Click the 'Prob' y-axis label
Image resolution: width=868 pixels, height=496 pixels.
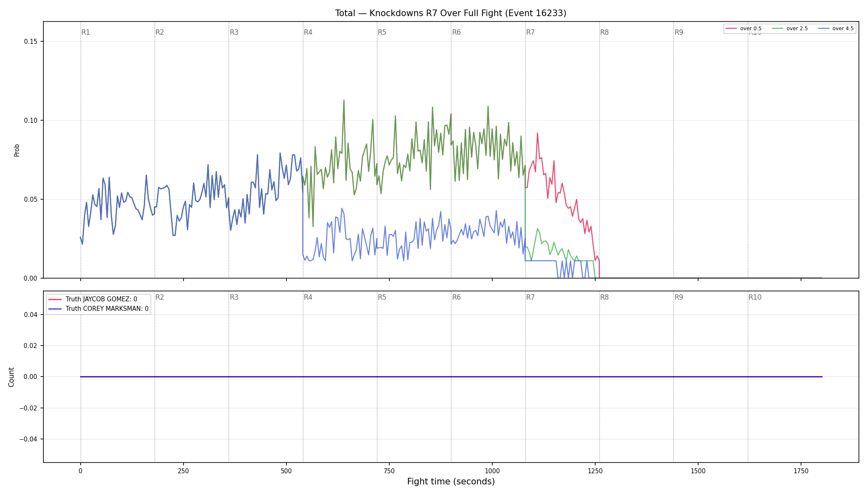pos(17,150)
